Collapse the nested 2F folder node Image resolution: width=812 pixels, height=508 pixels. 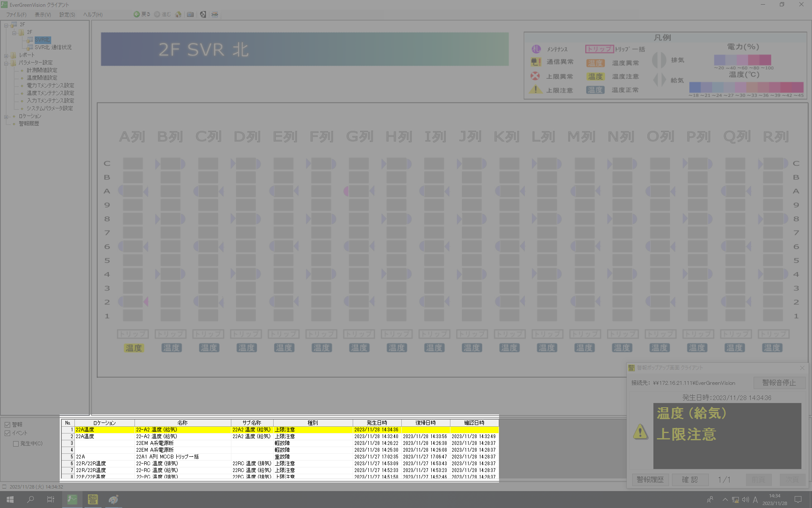click(14, 33)
